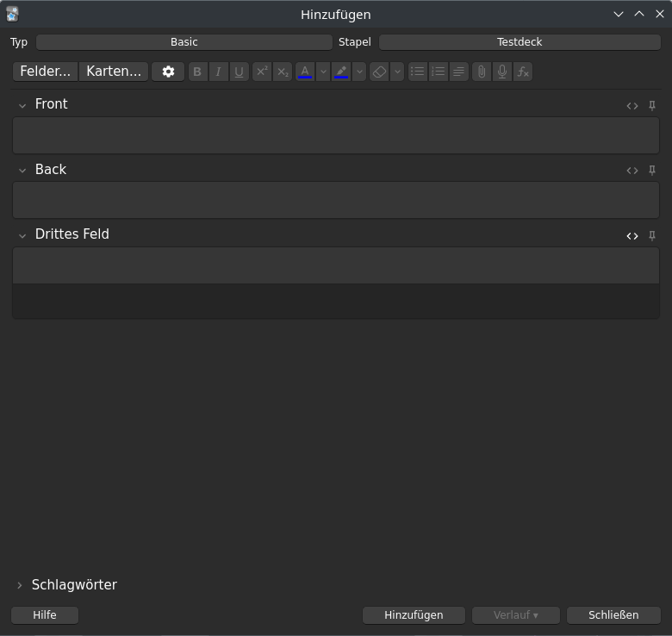This screenshot has width=672, height=636.
Task: Toggle sticky pin for Front field
Action: point(652,105)
